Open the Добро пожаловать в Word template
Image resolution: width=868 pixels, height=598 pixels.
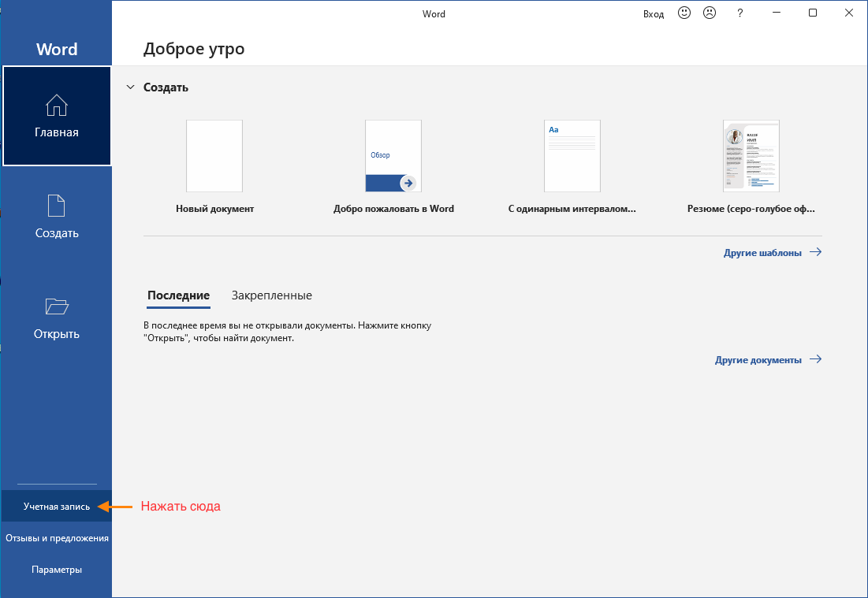pyautogui.click(x=393, y=156)
